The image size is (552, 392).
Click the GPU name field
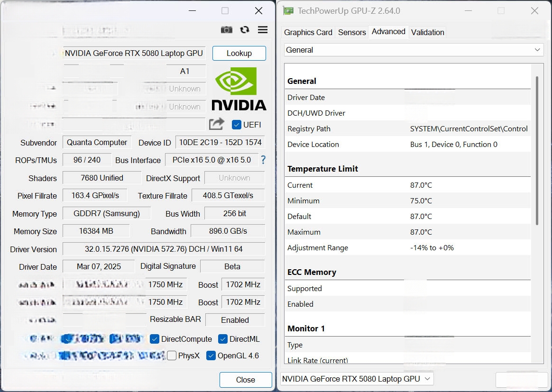[134, 53]
